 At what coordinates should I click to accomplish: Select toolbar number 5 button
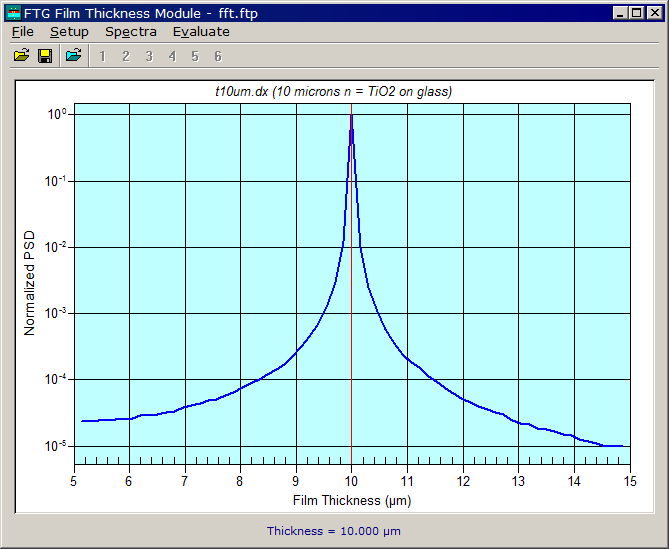click(x=195, y=56)
